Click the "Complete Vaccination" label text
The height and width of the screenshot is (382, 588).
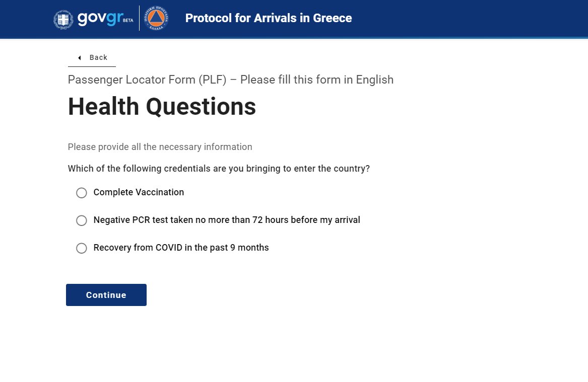pyautogui.click(x=139, y=192)
